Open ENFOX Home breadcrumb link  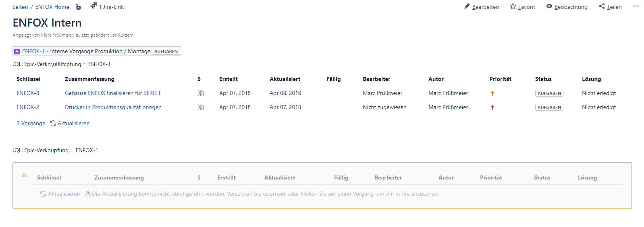(52, 7)
